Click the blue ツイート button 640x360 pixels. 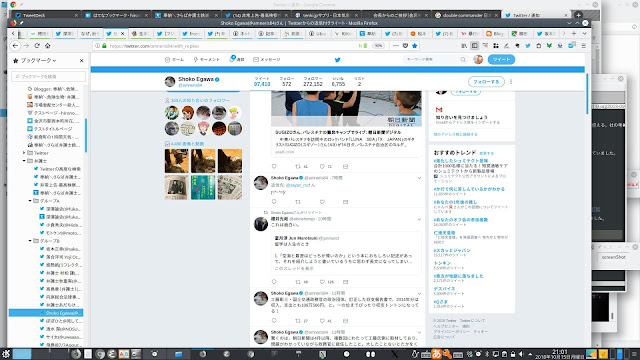501,60
